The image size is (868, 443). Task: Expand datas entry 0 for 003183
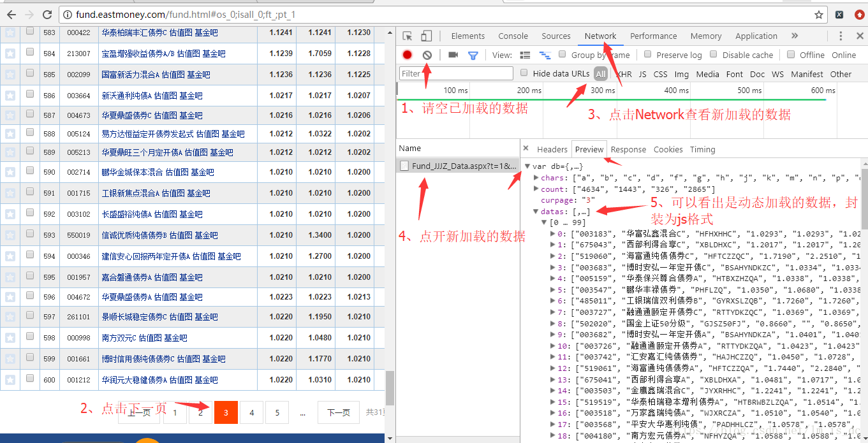[x=552, y=234]
